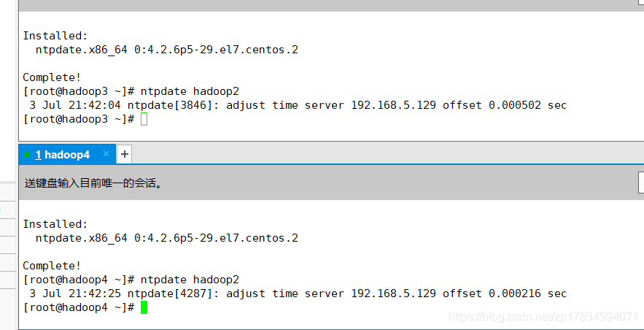Click button at right end of input bar
The image size is (644, 330).
[640, 183]
